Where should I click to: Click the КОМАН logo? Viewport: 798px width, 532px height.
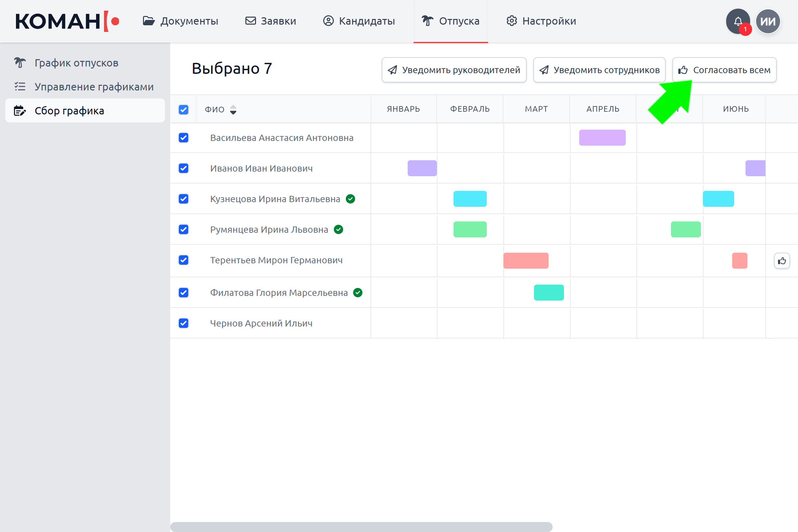click(x=67, y=21)
